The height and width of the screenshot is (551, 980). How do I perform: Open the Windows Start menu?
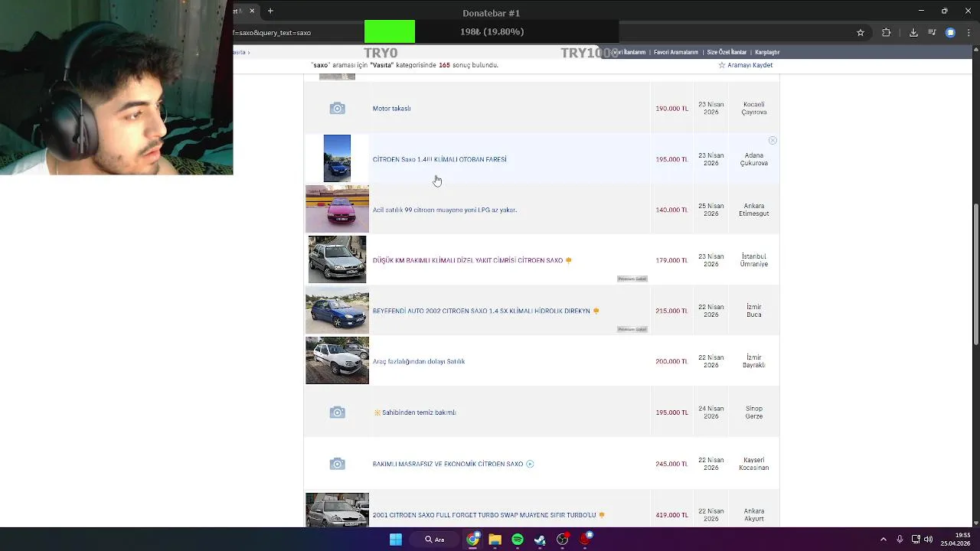(396, 540)
